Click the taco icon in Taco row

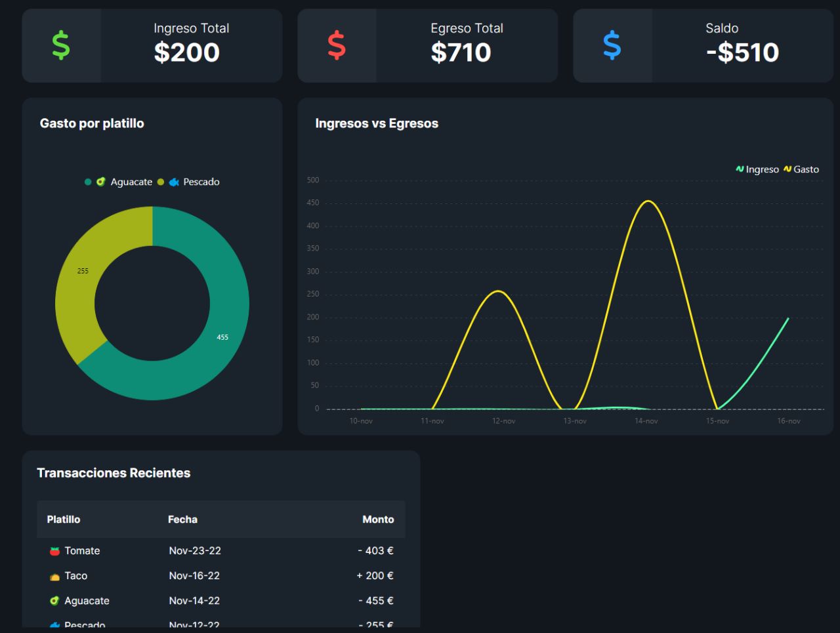pos(55,576)
